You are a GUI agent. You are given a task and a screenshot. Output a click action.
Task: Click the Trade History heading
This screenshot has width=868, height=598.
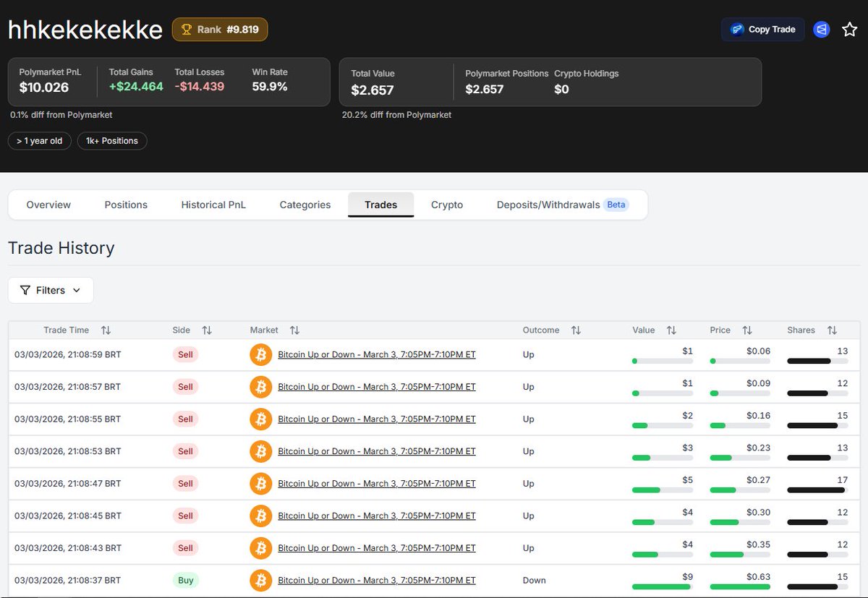[61, 248]
